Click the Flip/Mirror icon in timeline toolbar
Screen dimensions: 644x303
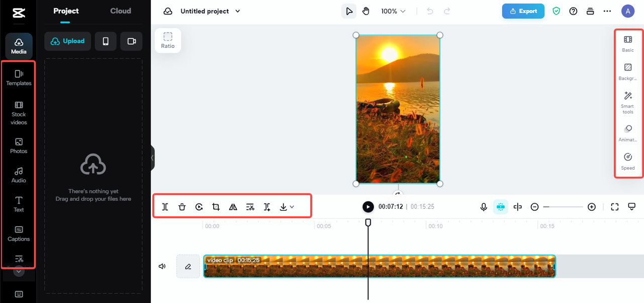click(233, 207)
